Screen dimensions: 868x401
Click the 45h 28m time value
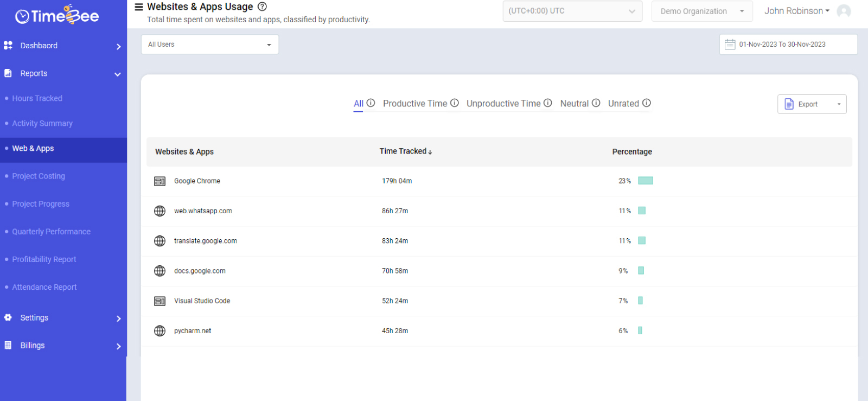pyautogui.click(x=395, y=331)
